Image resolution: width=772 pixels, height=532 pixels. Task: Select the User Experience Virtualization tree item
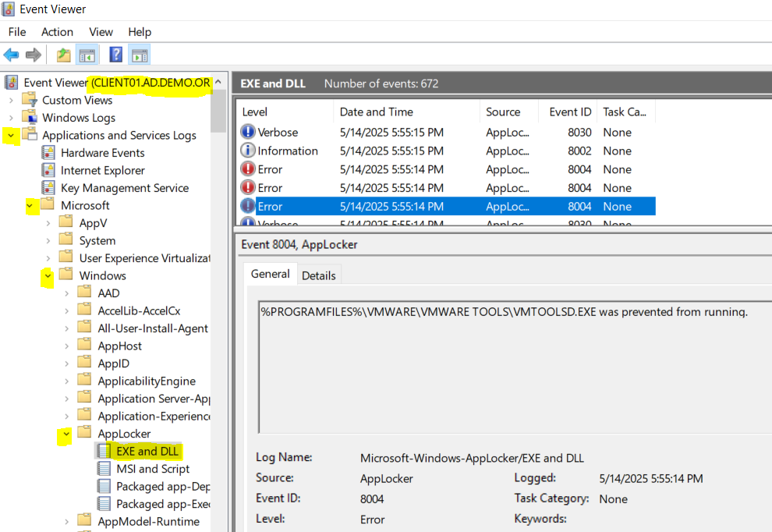145,258
